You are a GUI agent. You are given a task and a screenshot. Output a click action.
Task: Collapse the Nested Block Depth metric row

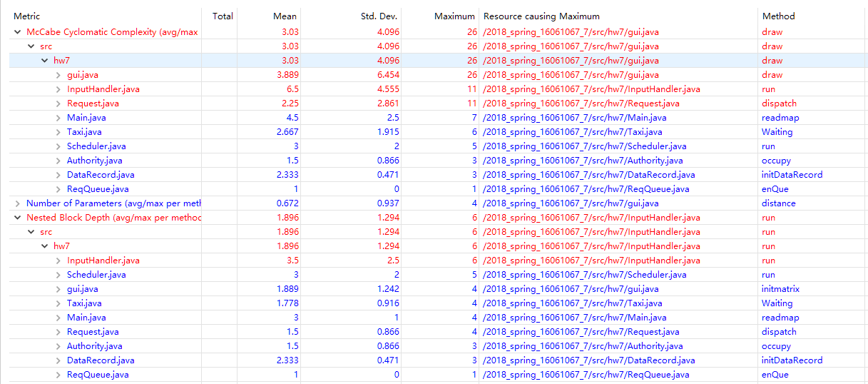pyautogui.click(x=17, y=218)
